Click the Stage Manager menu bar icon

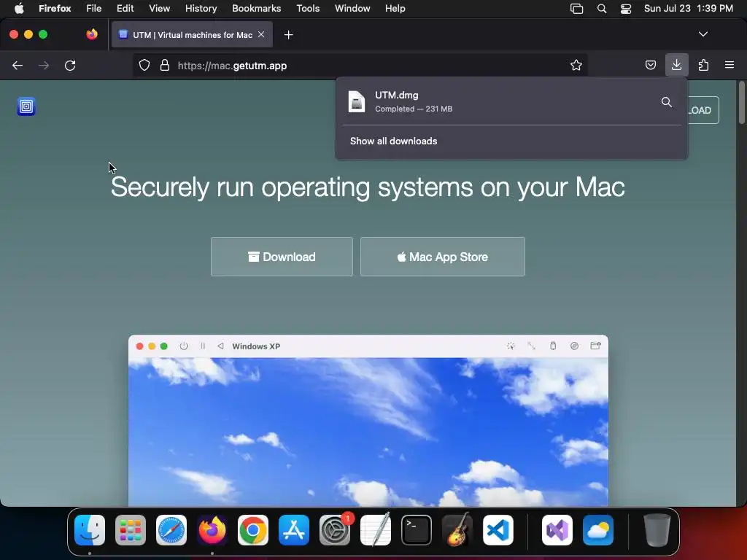coord(576,9)
